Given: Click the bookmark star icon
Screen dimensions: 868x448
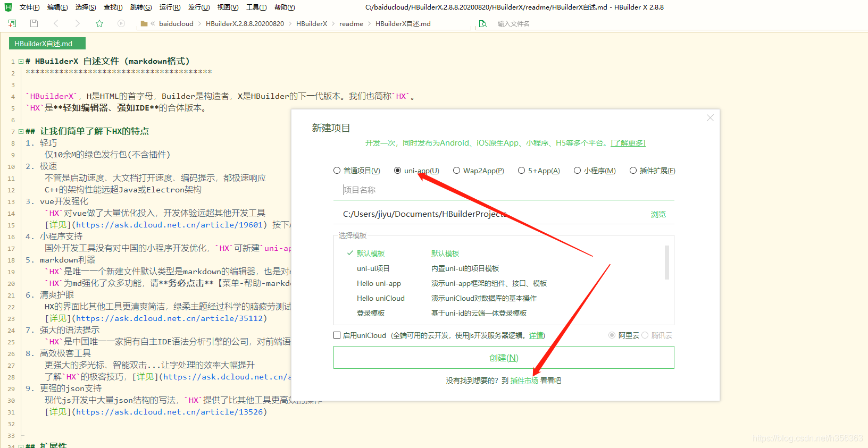Looking at the screenshot, I should (99, 23).
